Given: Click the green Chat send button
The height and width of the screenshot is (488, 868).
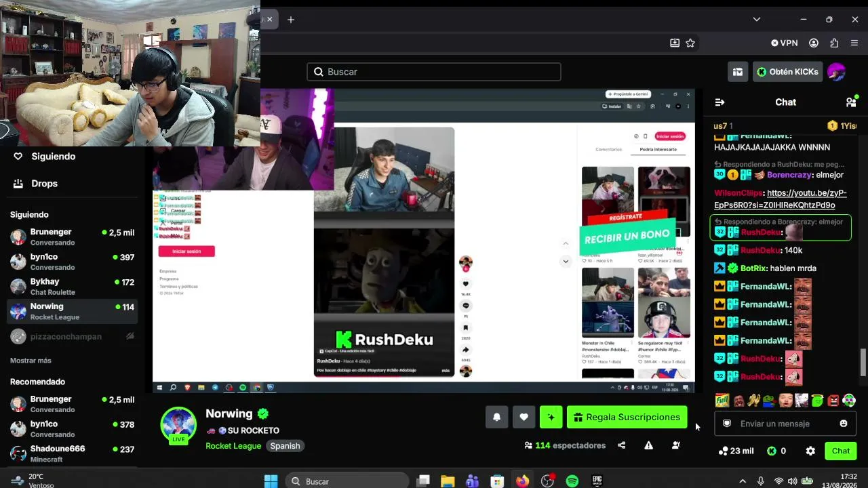Looking at the screenshot, I should pyautogui.click(x=841, y=451).
